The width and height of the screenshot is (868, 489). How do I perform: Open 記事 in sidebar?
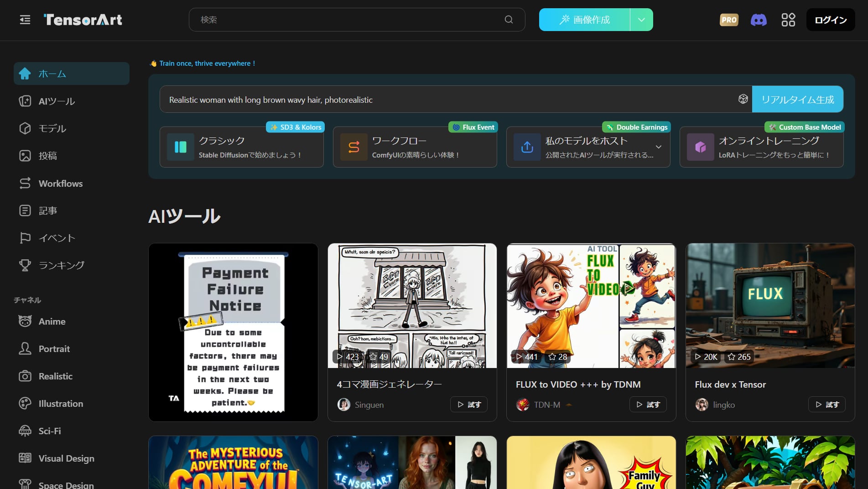pos(72,210)
